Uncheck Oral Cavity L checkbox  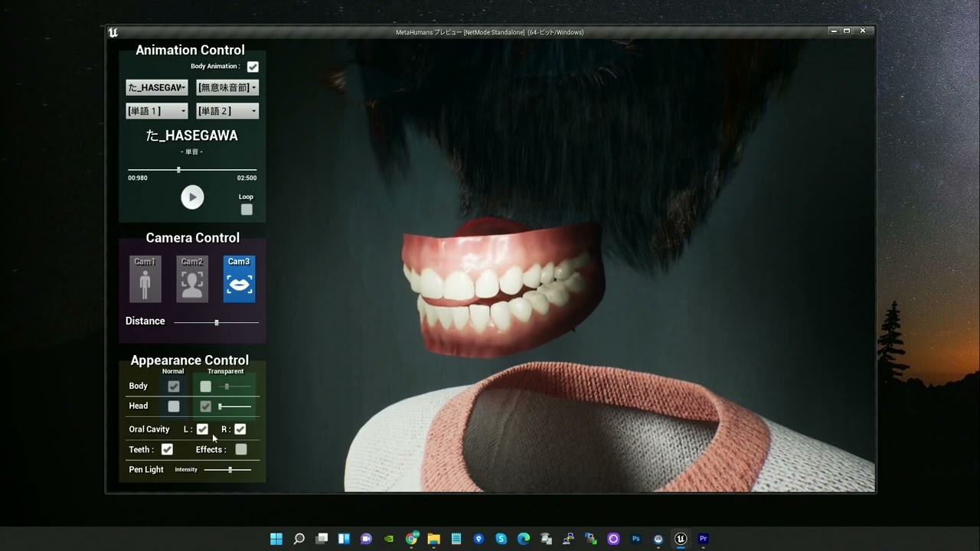pyautogui.click(x=202, y=429)
